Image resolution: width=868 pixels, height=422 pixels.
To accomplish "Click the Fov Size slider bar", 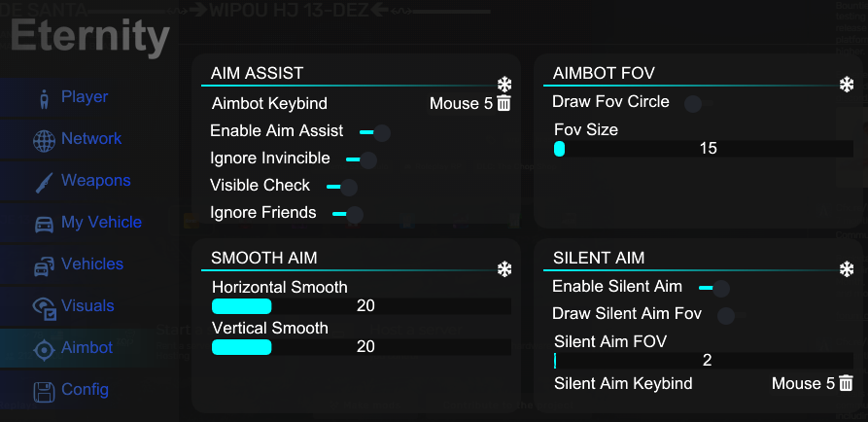I will [x=704, y=149].
